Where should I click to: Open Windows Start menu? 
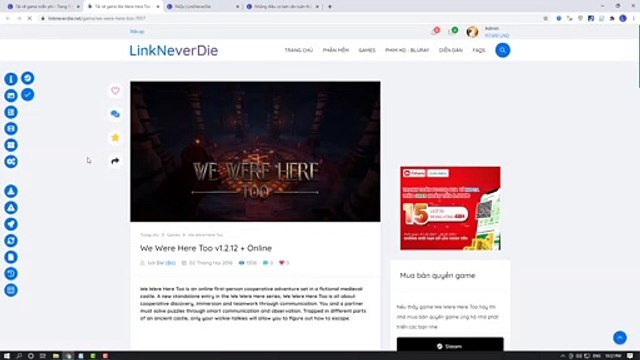click(x=7, y=356)
